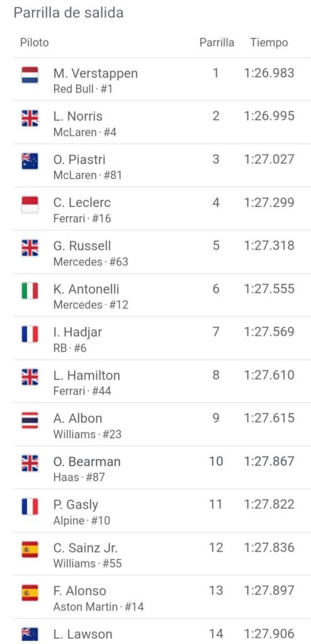Viewport: 311px width, 644px height.
Task: Click the French flag next to I. Hadjar
Action: (x=30, y=334)
